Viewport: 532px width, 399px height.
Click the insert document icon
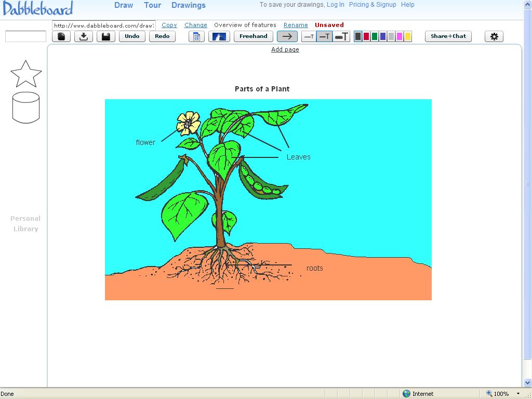(x=196, y=36)
